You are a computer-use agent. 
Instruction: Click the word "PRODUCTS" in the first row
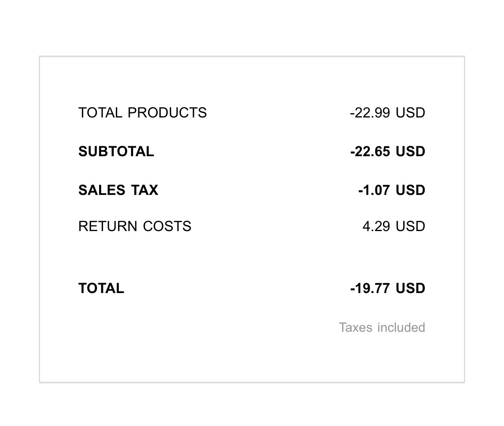click(167, 113)
